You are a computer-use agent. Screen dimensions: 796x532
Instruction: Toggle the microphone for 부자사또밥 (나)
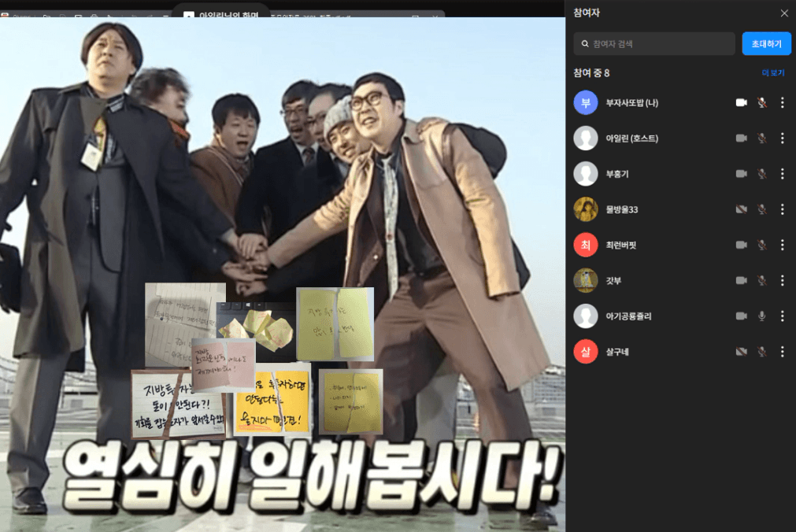pyautogui.click(x=762, y=102)
